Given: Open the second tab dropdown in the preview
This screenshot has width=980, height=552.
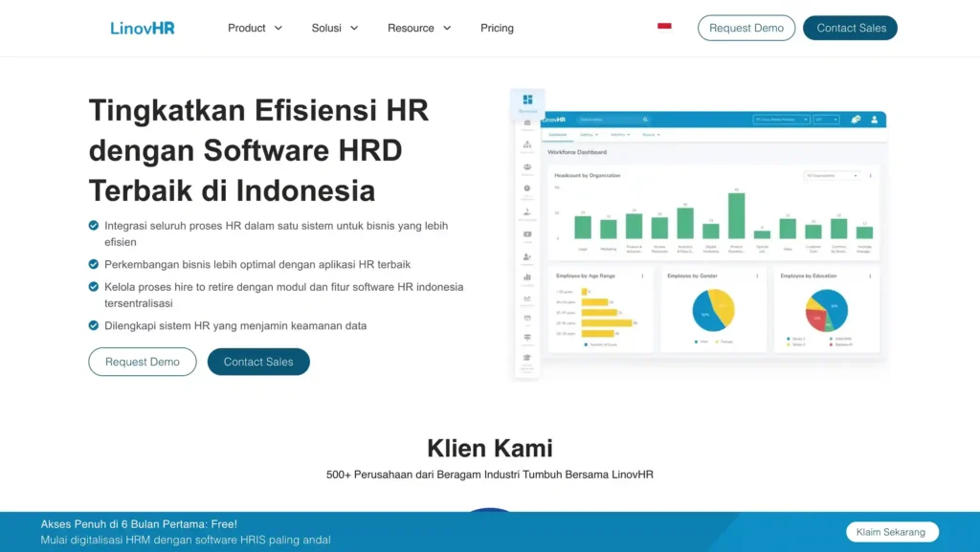Looking at the screenshot, I should [x=589, y=135].
